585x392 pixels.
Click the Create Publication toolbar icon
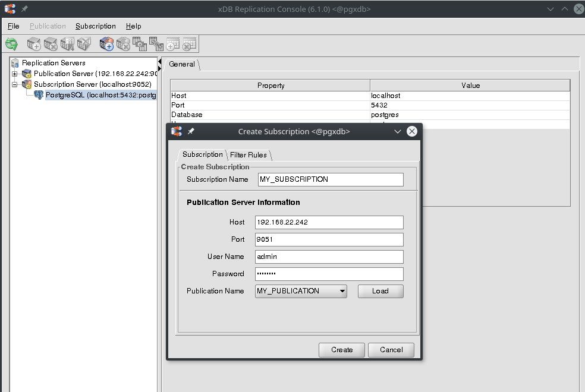[x=34, y=44]
